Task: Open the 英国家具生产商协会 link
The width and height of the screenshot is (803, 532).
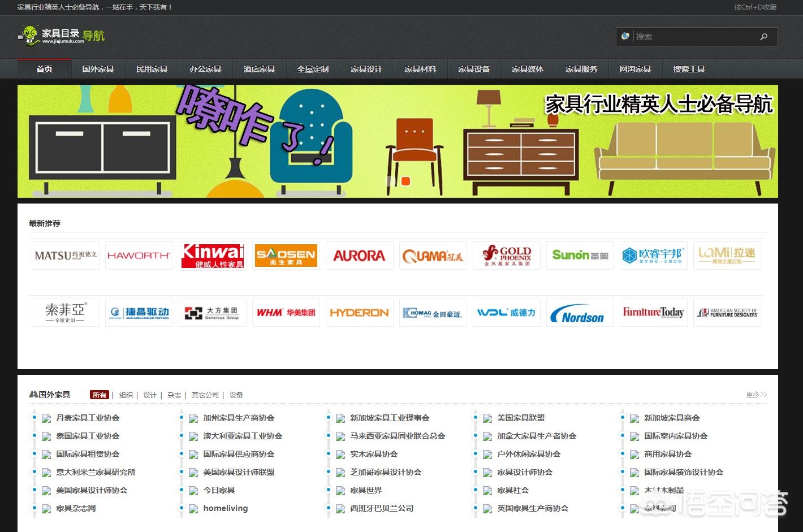Action: (x=533, y=508)
